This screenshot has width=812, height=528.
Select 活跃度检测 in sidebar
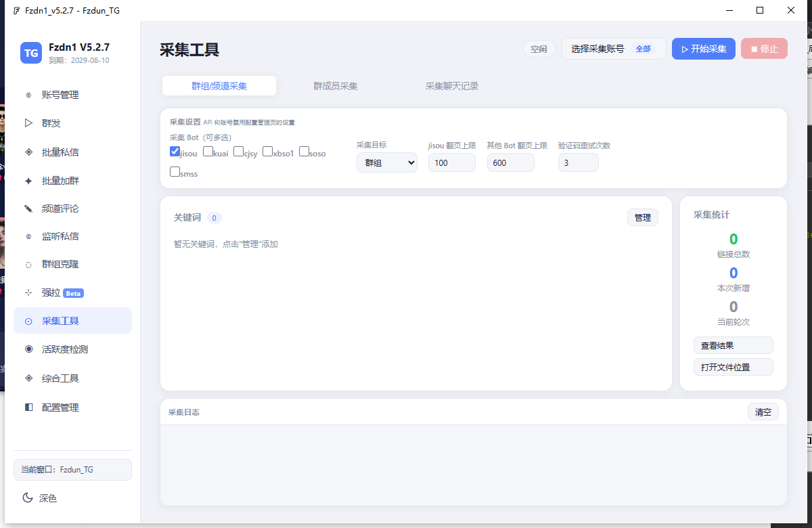[72, 349]
